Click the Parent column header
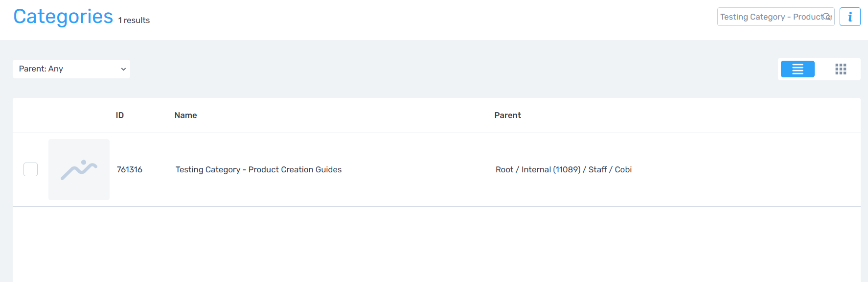 (x=507, y=116)
